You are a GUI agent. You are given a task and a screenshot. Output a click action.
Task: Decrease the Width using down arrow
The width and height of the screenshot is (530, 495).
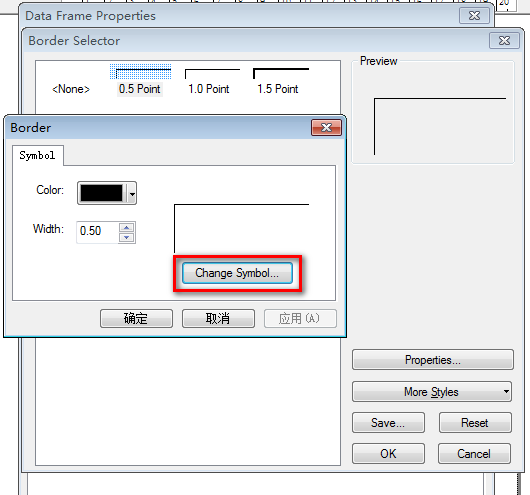point(126,237)
